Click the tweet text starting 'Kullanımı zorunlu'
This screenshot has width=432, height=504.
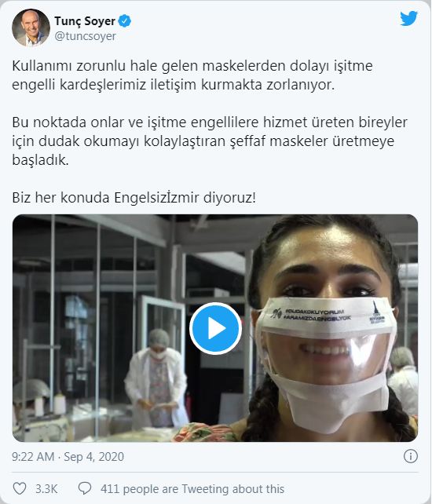click(x=192, y=75)
